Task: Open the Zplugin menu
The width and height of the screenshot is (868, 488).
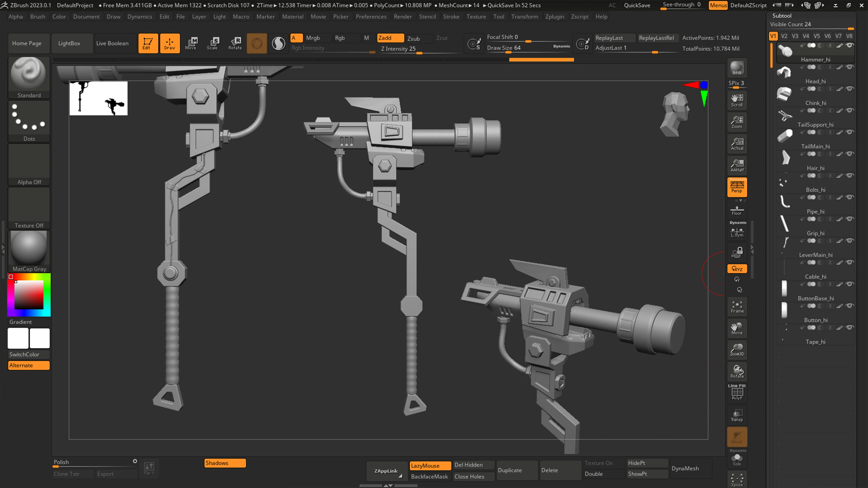Action: (x=554, y=17)
